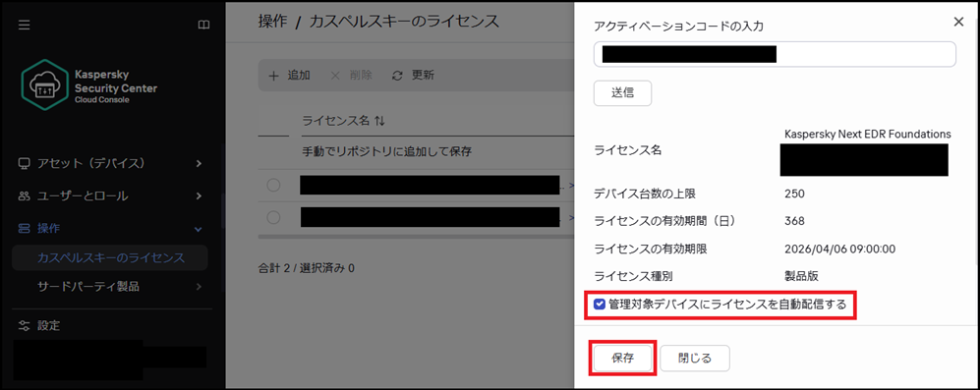Viewport: 980px width, 390px height.
Task: Collapse 操作 section chevron
Action: (199, 229)
